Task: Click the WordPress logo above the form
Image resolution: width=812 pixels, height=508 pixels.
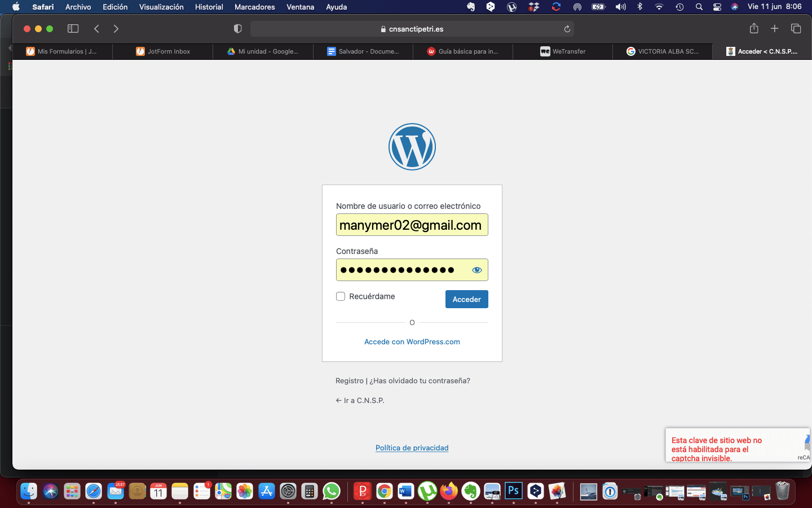Action: coord(412,147)
